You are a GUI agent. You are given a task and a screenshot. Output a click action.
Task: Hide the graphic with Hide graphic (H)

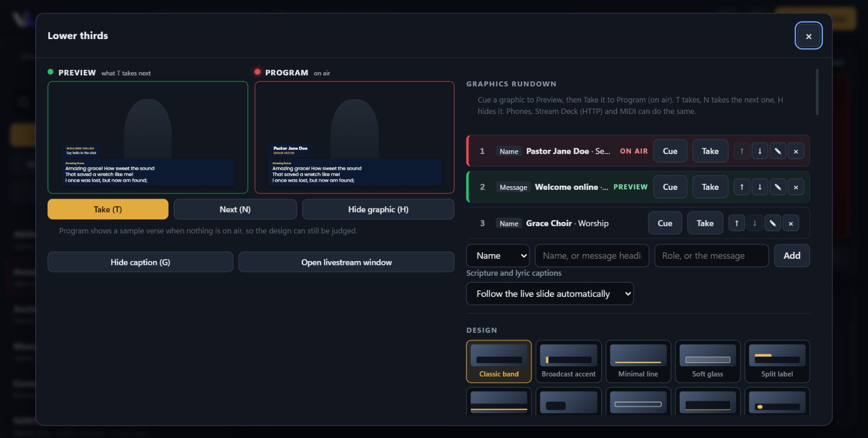378,210
